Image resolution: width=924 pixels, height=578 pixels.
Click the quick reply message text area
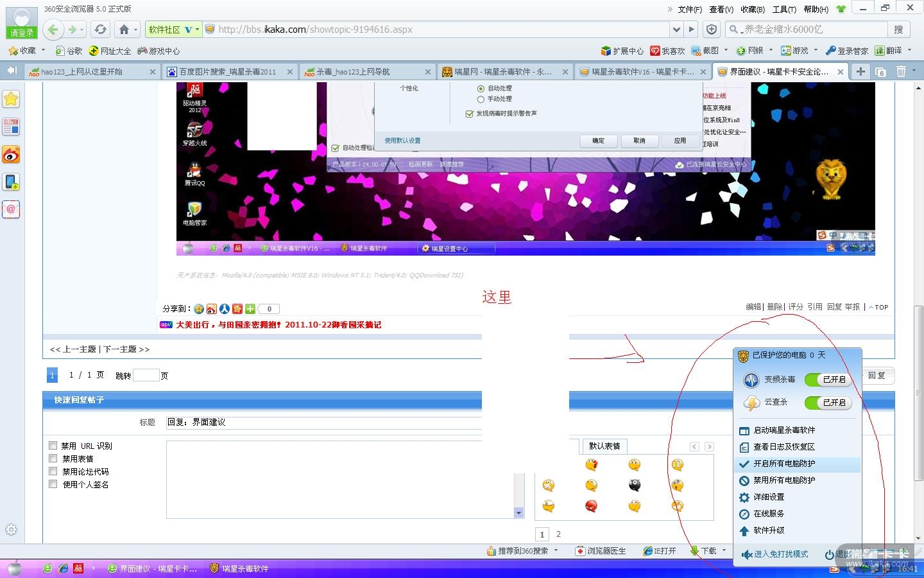click(x=340, y=479)
